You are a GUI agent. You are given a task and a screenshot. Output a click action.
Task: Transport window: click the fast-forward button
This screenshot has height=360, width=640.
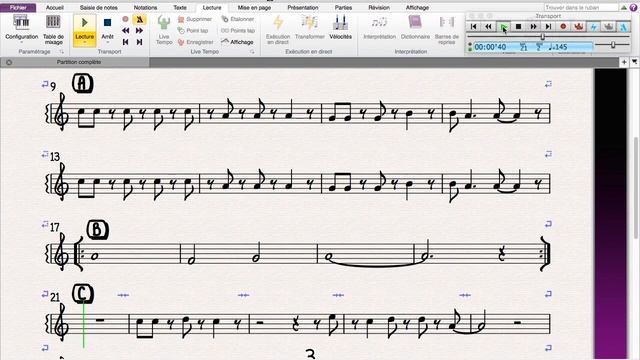click(x=533, y=27)
